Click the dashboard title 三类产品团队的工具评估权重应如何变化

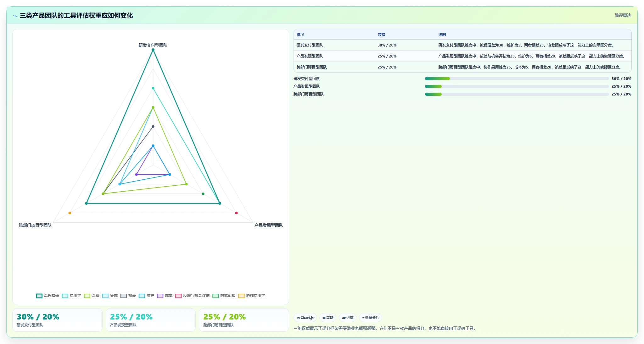[76, 15]
